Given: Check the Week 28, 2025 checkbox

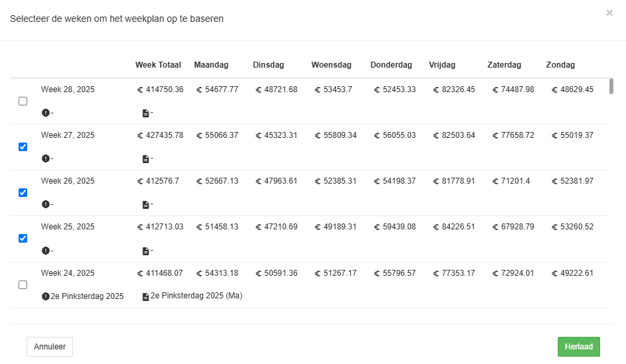Looking at the screenshot, I should click(23, 101).
